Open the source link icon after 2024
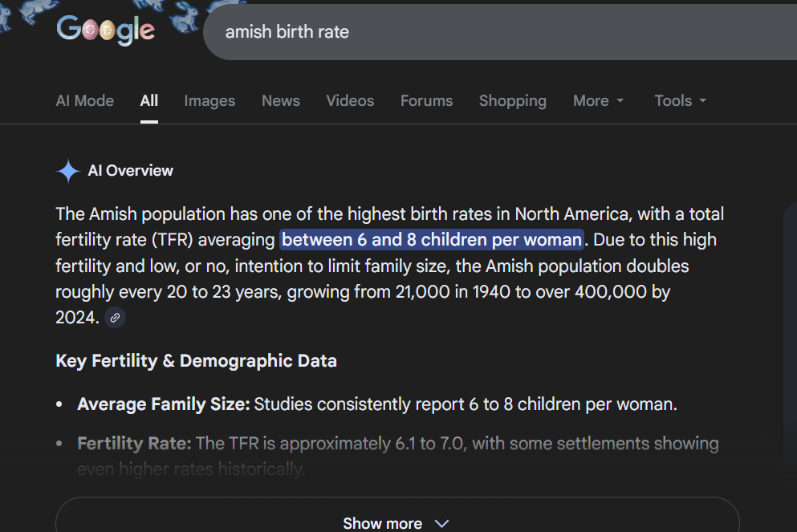The image size is (797, 532). [116, 318]
